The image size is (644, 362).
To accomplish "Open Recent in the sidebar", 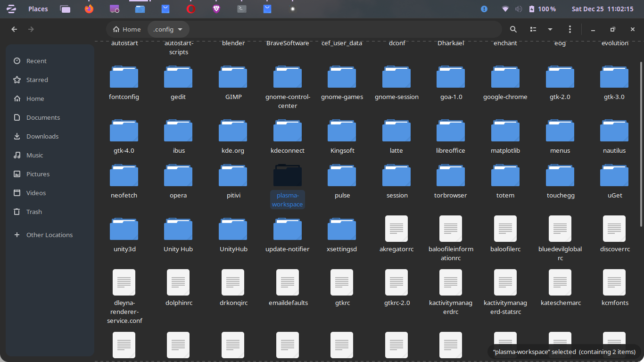I will point(36,61).
